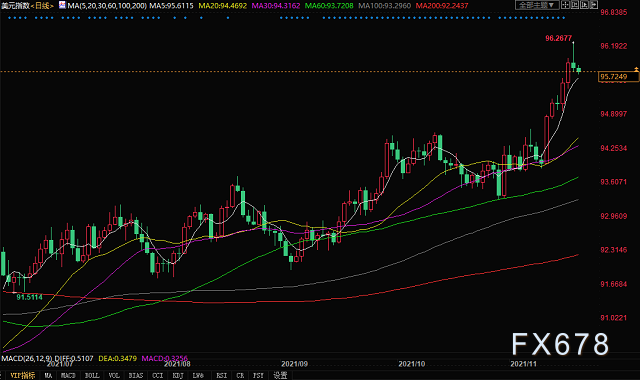Switch to the BOLL indicator tab

click(92, 376)
